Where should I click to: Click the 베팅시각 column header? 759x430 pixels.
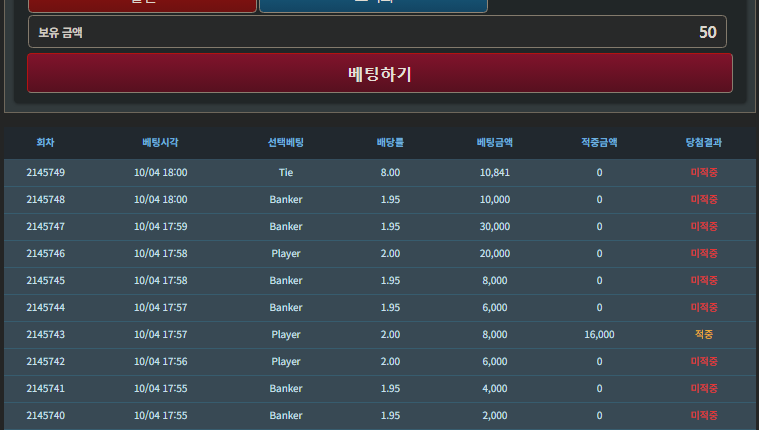[160, 142]
